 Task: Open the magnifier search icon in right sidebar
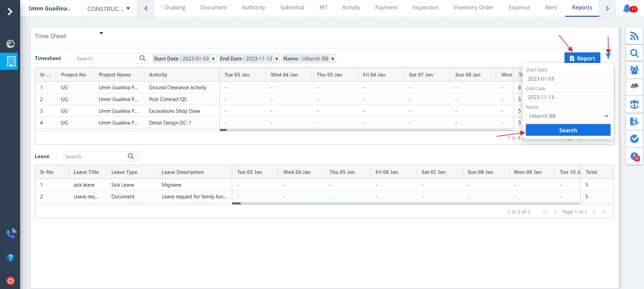tap(634, 53)
